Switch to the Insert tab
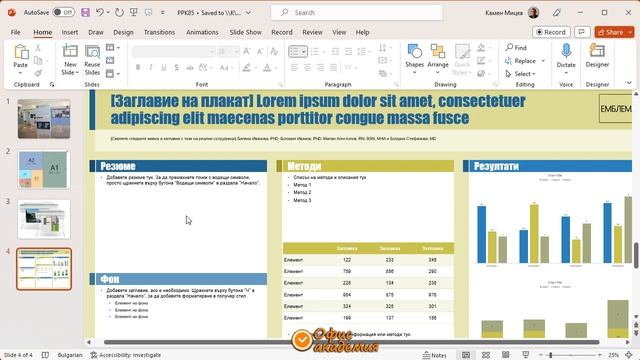The width and height of the screenshot is (640, 360). (70, 32)
